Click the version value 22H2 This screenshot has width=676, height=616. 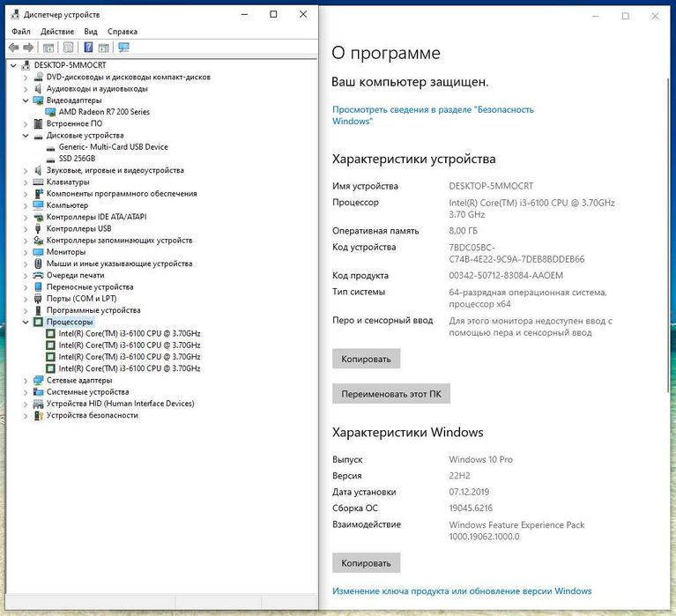(459, 476)
